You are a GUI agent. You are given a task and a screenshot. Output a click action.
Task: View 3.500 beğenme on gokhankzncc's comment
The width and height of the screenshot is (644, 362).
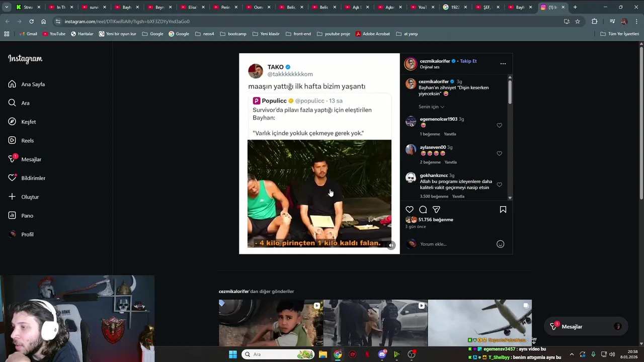pos(434,197)
